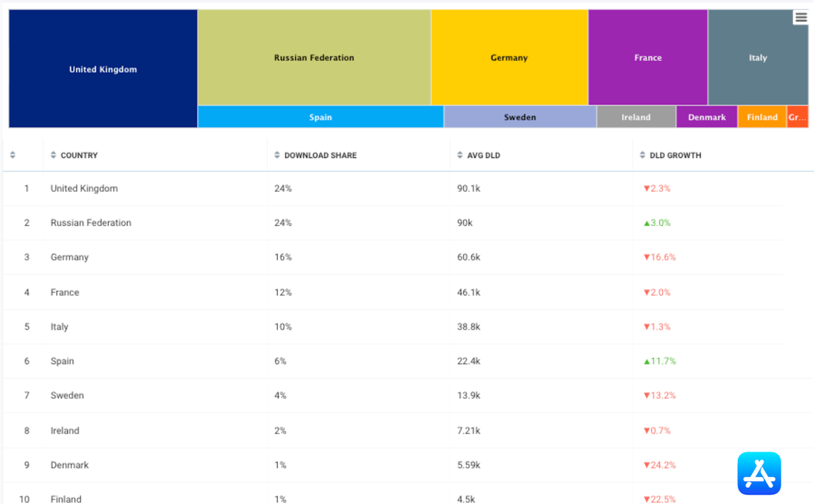Click sort arrows in rank column header
814x504 pixels.
click(13, 155)
